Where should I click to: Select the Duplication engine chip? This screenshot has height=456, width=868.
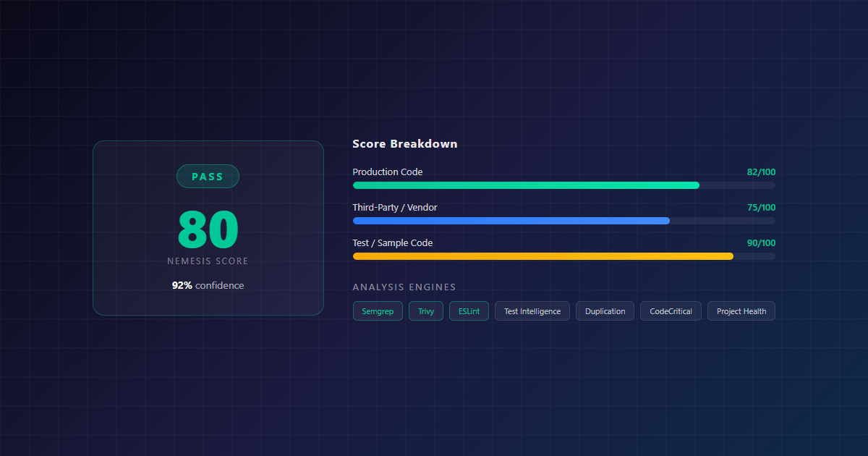(605, 311)
